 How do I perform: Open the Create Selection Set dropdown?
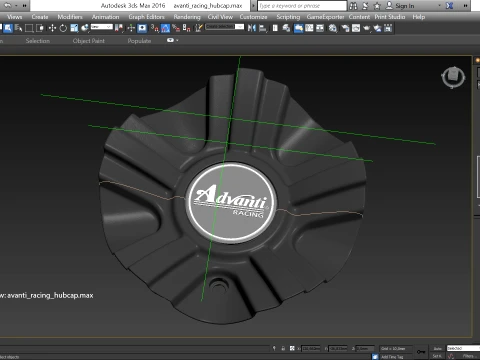click(225, 27)
